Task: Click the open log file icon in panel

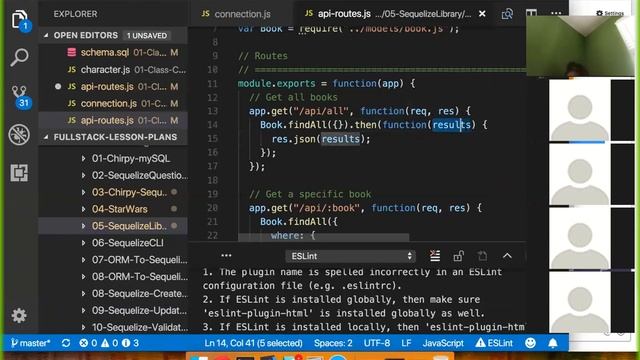Action: pos(482,256)
